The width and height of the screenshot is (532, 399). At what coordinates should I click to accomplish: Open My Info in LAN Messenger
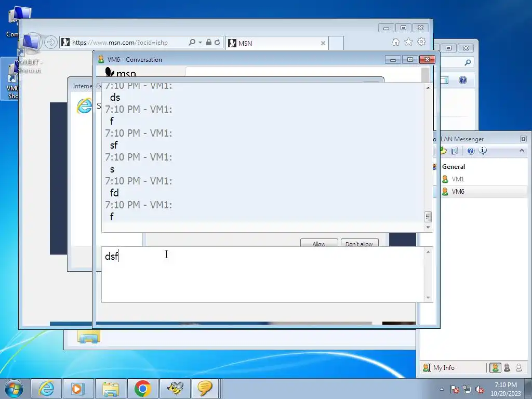pos(439,368)
